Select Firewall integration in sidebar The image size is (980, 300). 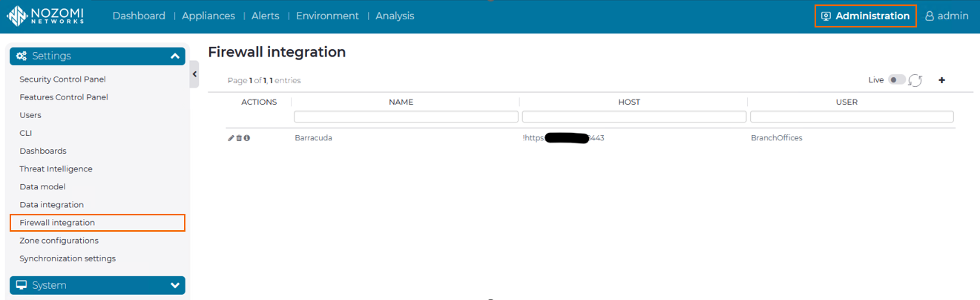tap(97, 223)
